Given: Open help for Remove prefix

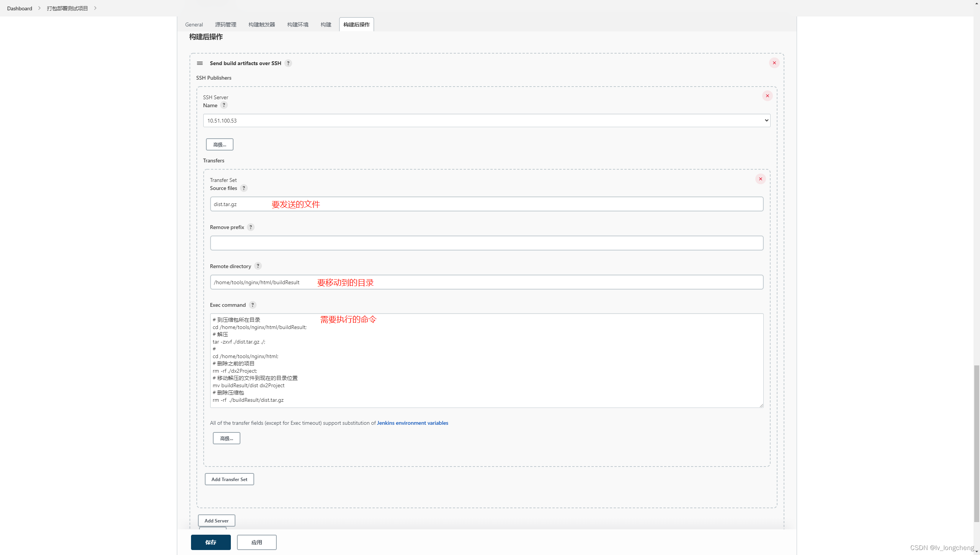Looking at the screenshot, I should (x=251, y=227).
